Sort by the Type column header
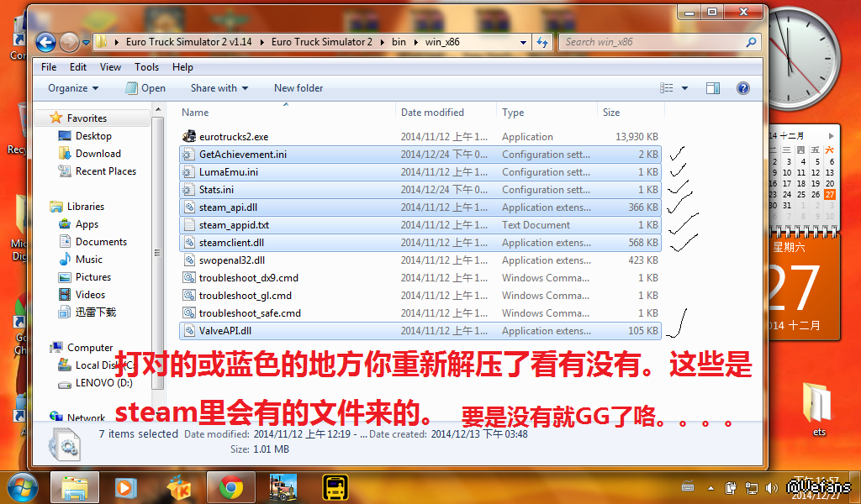This screenshot has width=861, height=504. (513, 113)
